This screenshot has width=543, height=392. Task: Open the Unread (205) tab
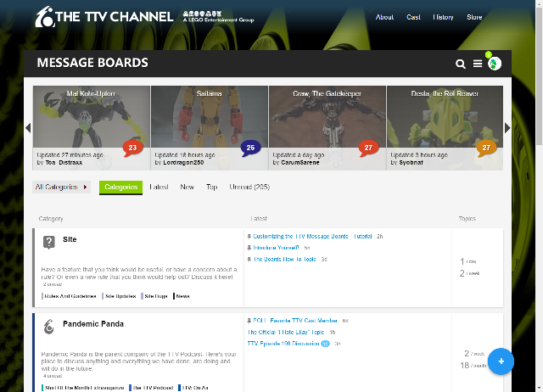(x=249, y=187)
